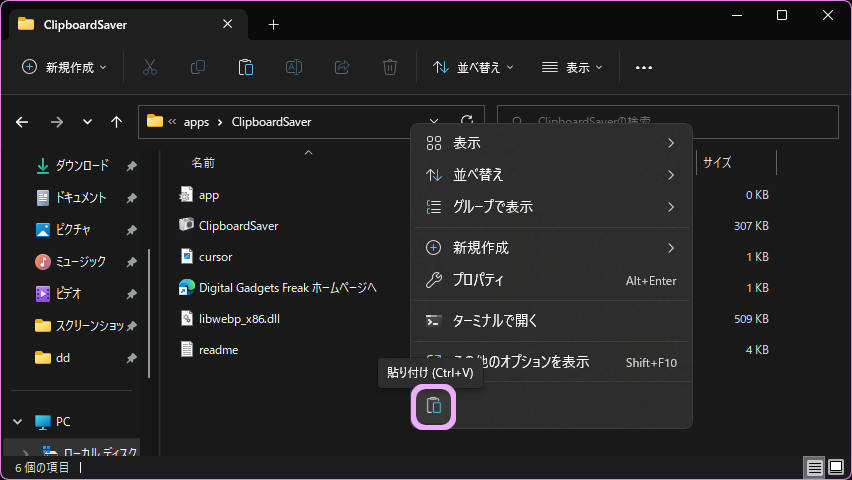Open address bar history dropdown chevron
This screenshot has height=480, width=852.
[x=434, y=121]
